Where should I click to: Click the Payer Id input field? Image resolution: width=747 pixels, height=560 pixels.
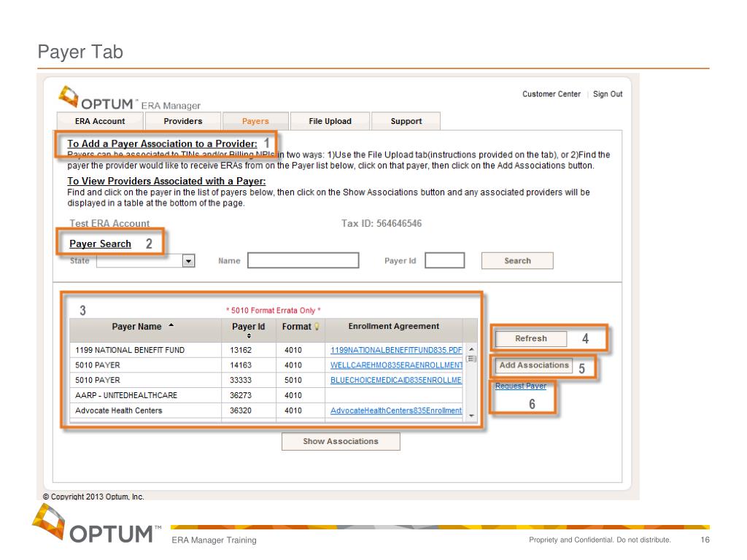point(444,260)
